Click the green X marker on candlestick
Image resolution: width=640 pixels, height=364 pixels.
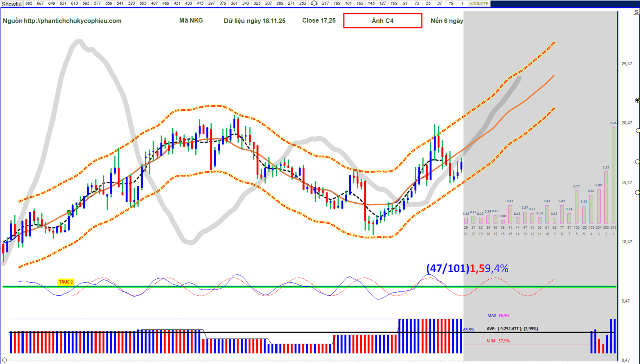(69, 212)
